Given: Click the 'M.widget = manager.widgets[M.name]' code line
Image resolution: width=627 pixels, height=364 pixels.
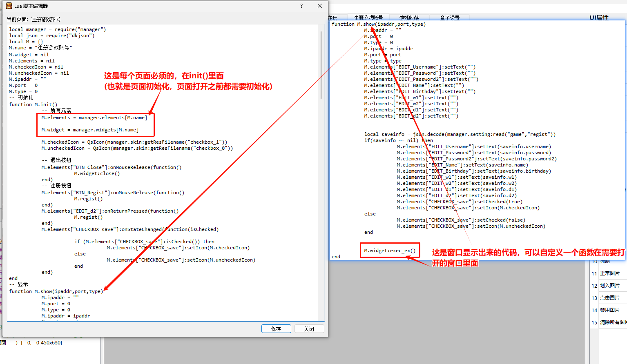Looking at the screenshot, I should click(x=90, y=130).
